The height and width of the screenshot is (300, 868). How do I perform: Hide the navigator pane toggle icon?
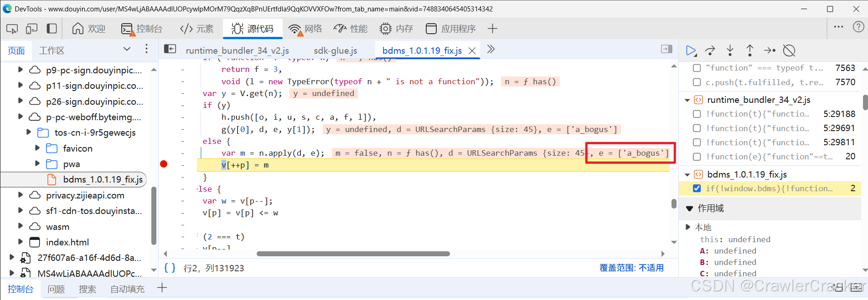(170, 49)
